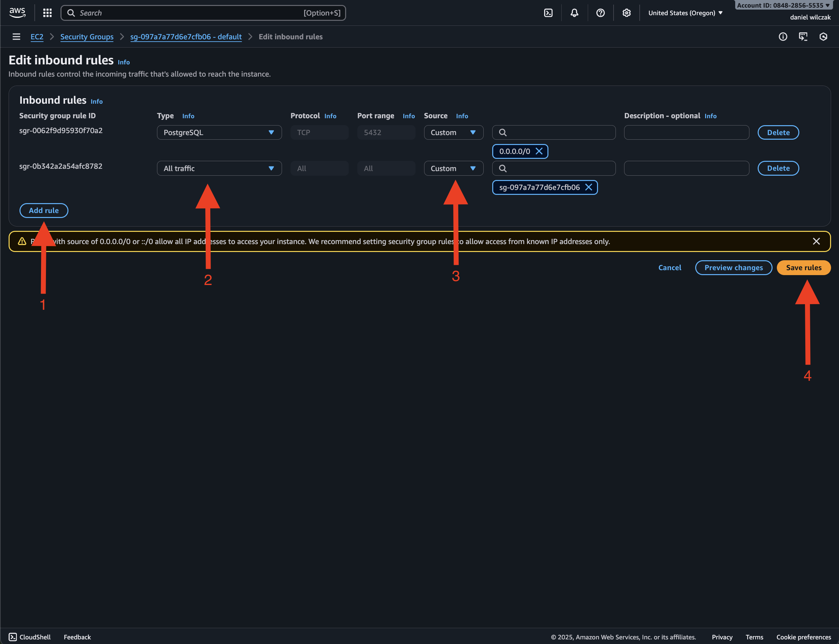Open the settings gear in top bar
839x644 pixels.
click(x=626, y=13)
